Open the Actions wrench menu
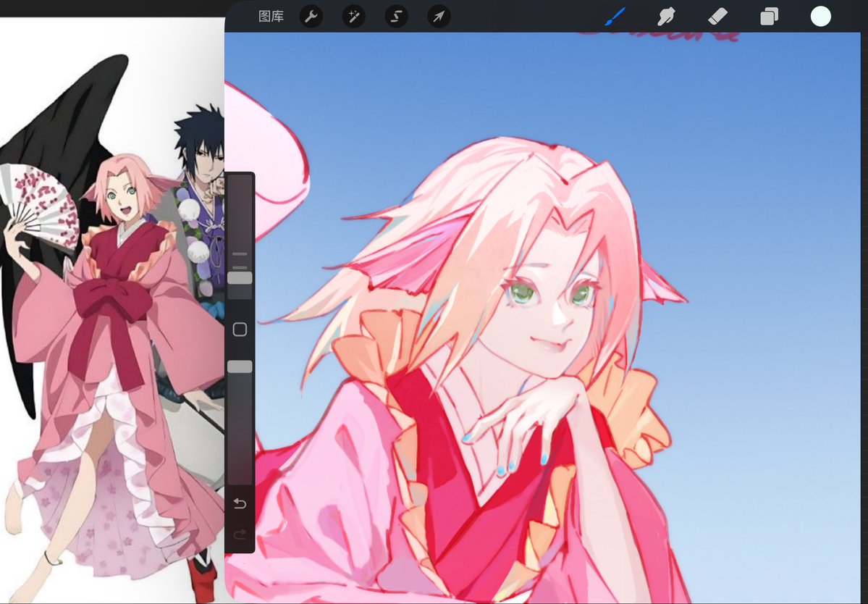Screen dimensions: 868x604 coord(311,17)
